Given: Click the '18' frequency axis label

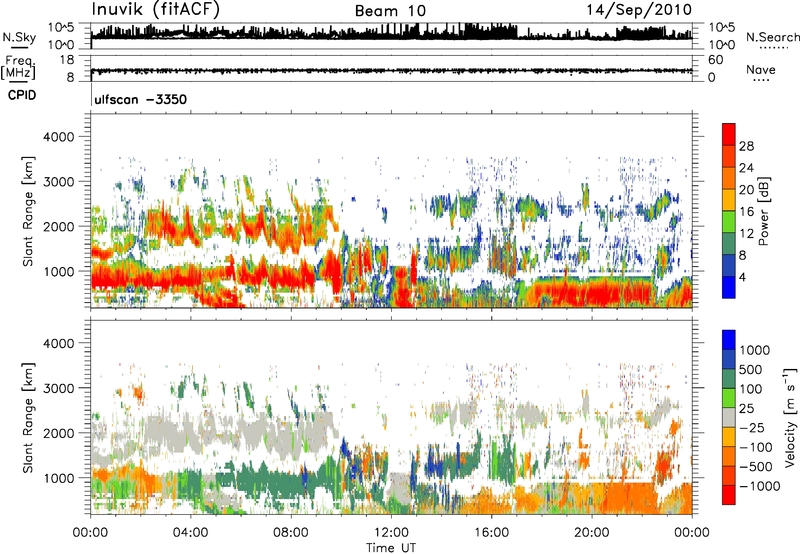Looking at the screenshot, I should 67,60.
